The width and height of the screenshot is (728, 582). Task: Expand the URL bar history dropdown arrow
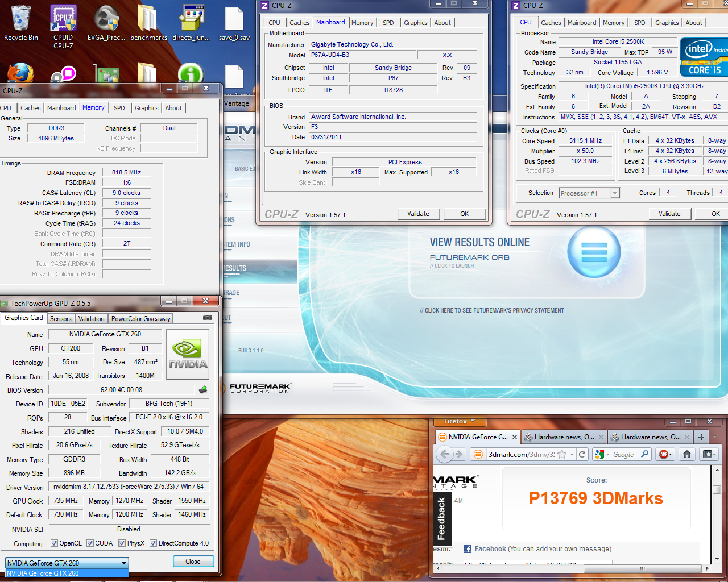click(x=572, y=454)
